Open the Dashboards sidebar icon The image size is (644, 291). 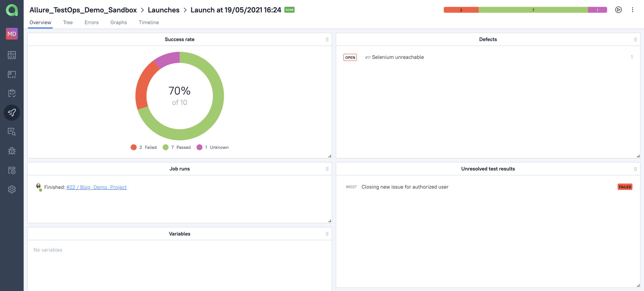12,55
